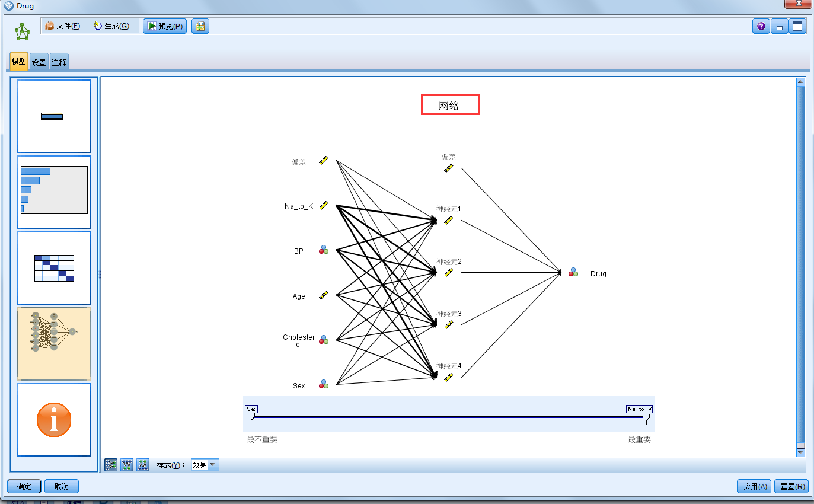Open the 文件(F) file menu

click(65, 25)
